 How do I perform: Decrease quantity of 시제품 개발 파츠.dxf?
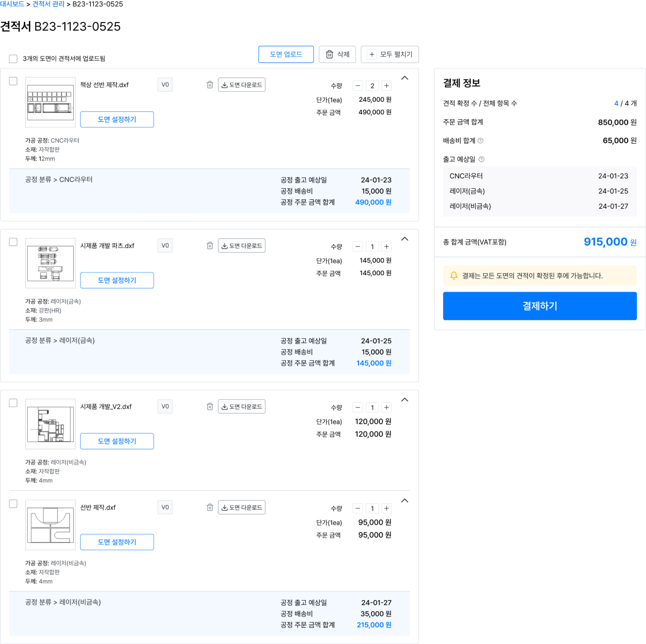tap(358, 246)
